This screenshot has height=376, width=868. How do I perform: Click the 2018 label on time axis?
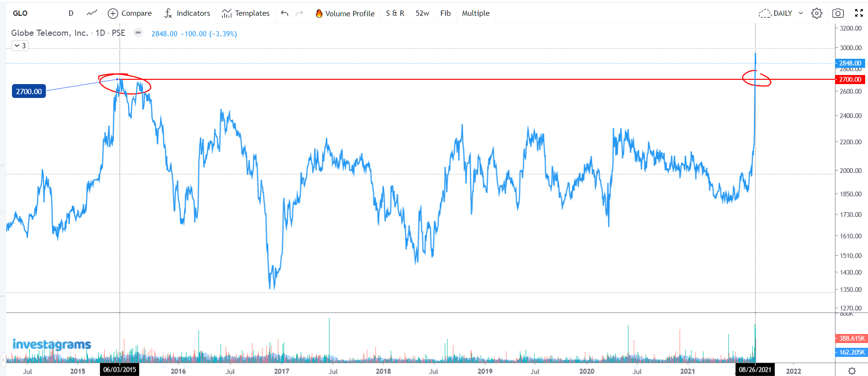pos(383,371)
